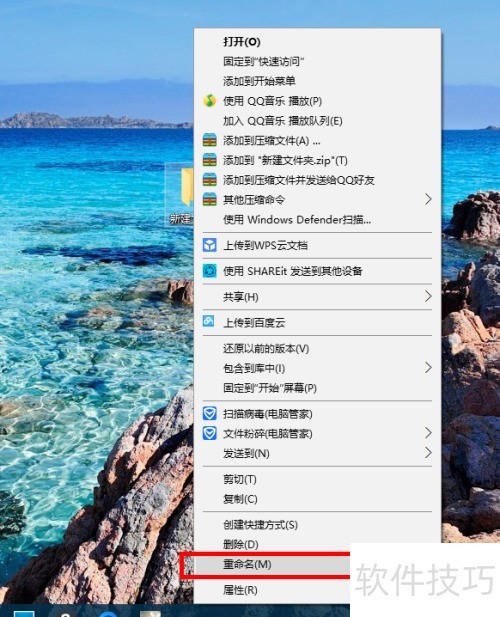This screenshot has height=617, width=500.
Task: Select 加入 QQ音乐 播放队列(E)
Action: [317, 120]
